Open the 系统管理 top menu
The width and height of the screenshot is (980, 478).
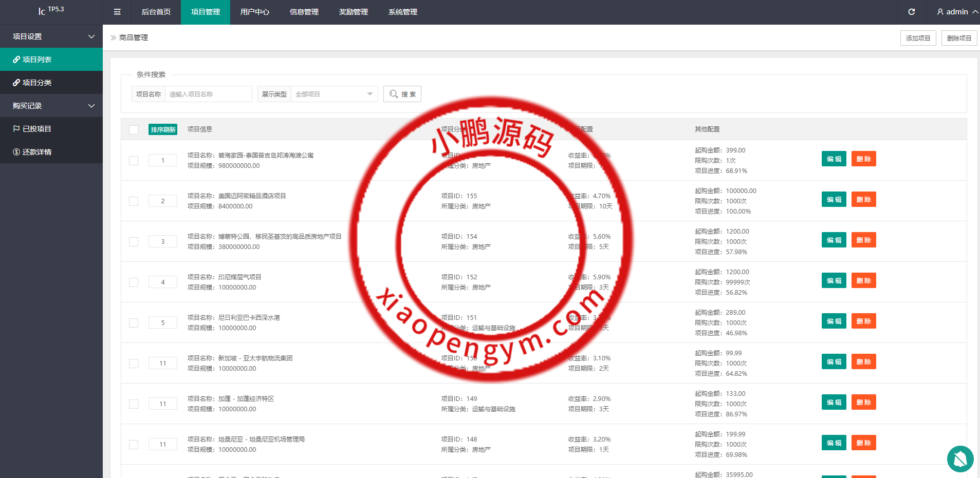click(x=402, y=12)
